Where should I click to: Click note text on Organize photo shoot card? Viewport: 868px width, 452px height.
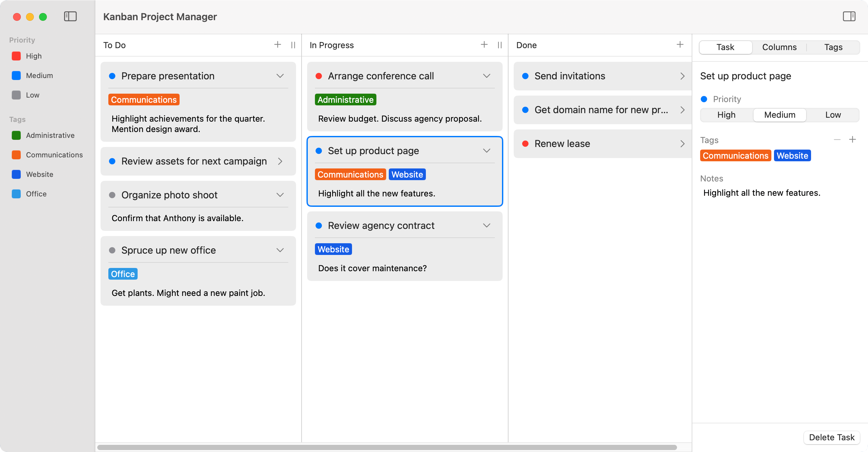click(177, 218)
